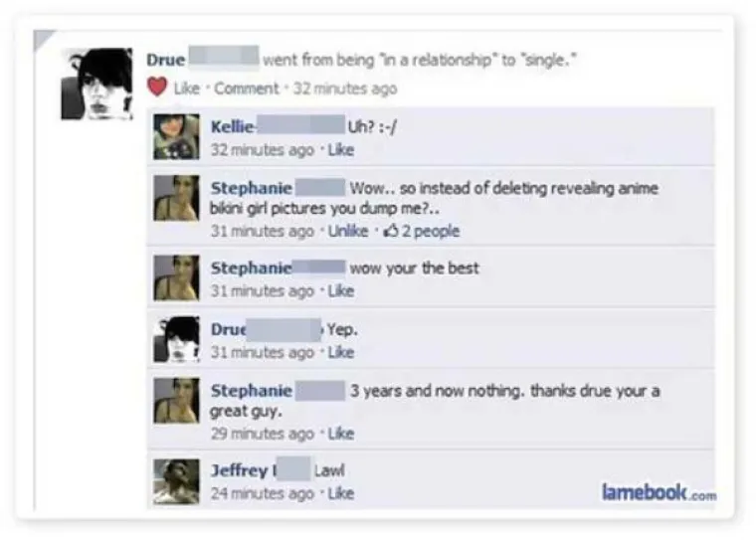
Task: Click Comment under the status update
Action: (247, 89)
